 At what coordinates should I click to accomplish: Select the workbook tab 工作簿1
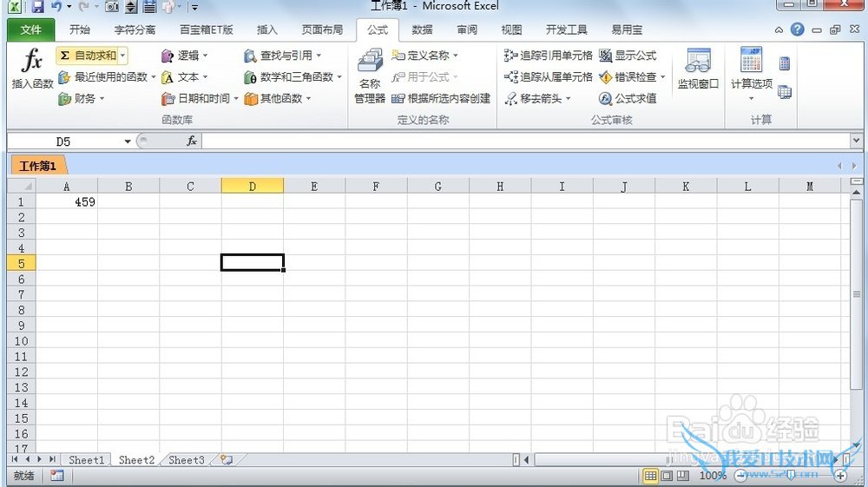(37, 166)
